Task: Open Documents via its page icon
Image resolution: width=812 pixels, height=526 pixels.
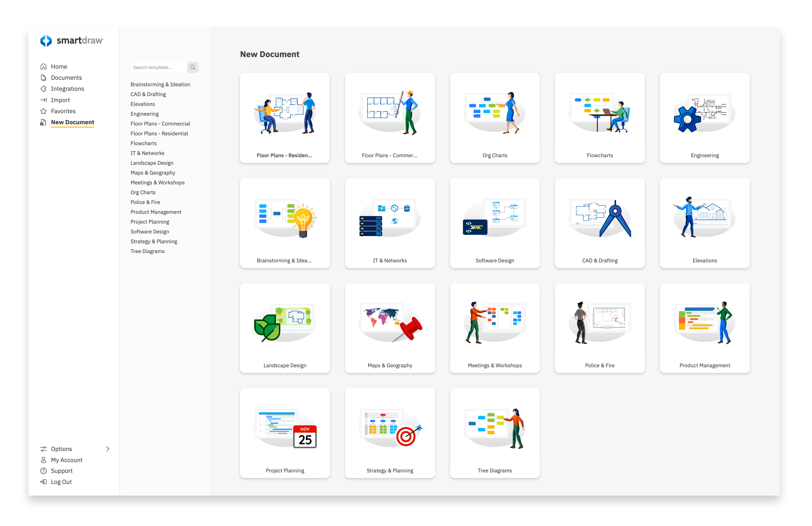Action: (x=43, y=77)
